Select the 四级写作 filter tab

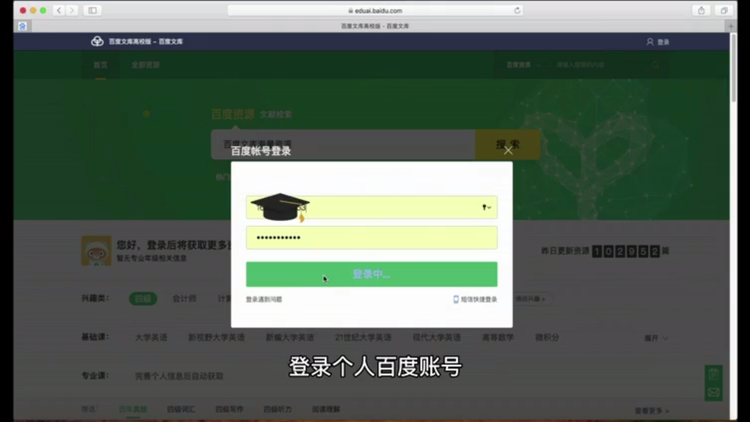[x=229, y=409]
